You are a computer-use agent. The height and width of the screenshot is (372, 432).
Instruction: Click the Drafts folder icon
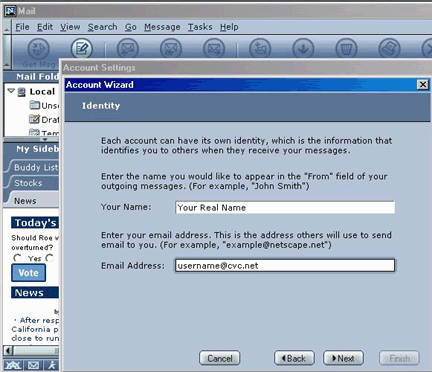tap(34, 119)
